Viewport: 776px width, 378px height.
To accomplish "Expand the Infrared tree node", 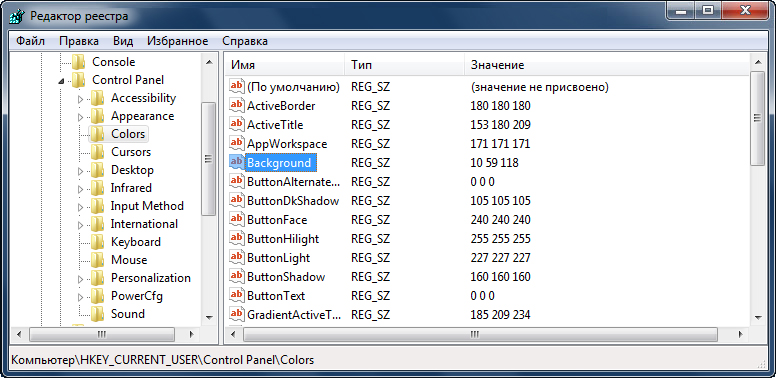I will [80, 189].
